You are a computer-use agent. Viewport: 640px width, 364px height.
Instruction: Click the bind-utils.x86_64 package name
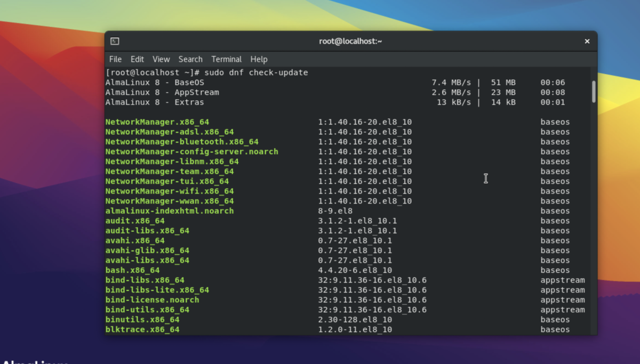click(x=147, y=310)
